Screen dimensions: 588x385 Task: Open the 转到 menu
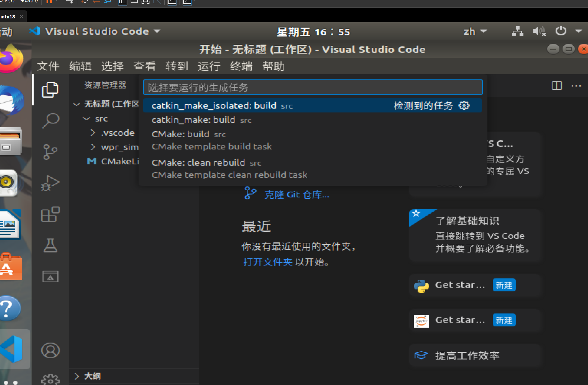(177, 66)
